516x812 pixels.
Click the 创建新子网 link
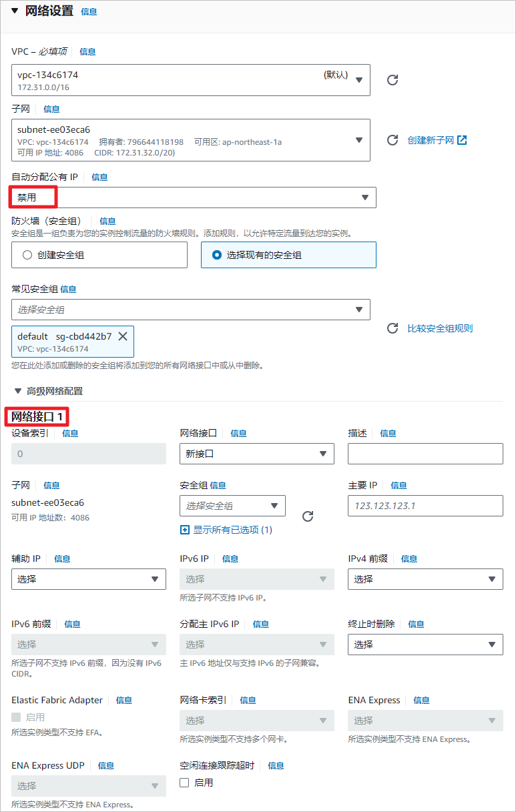pyautogui.click(x=437, y=140)
